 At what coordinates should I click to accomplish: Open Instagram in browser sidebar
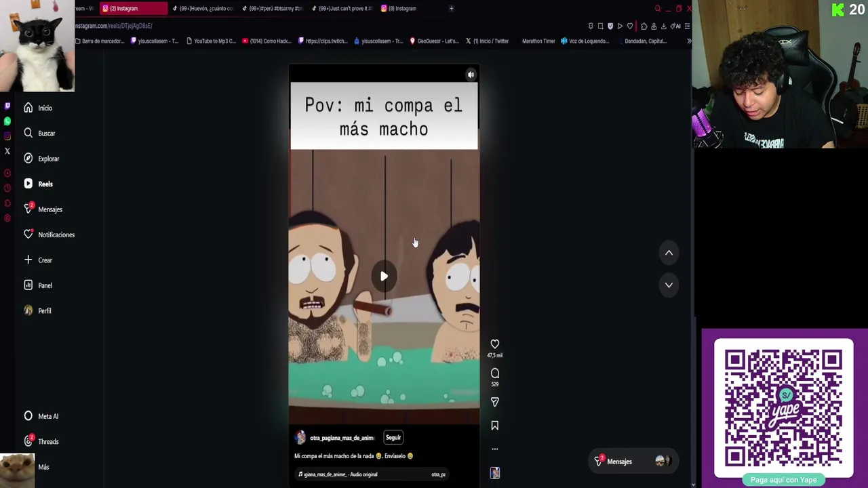[x=7, y=136]
